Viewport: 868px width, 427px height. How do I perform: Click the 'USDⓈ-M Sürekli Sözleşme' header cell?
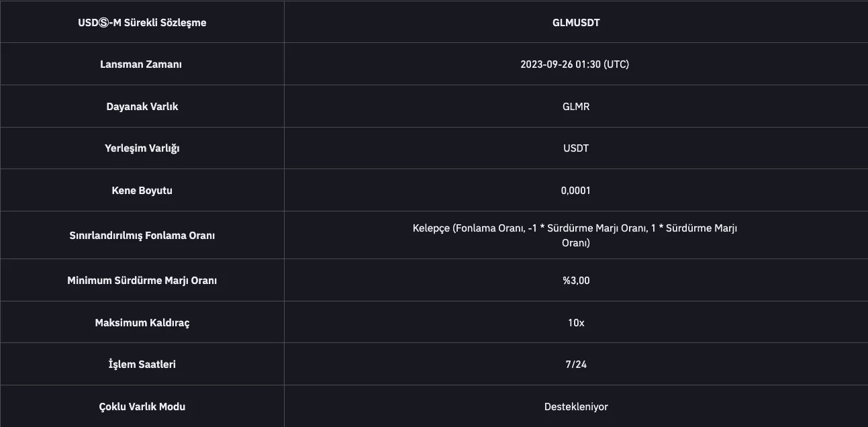click(142, 23)
